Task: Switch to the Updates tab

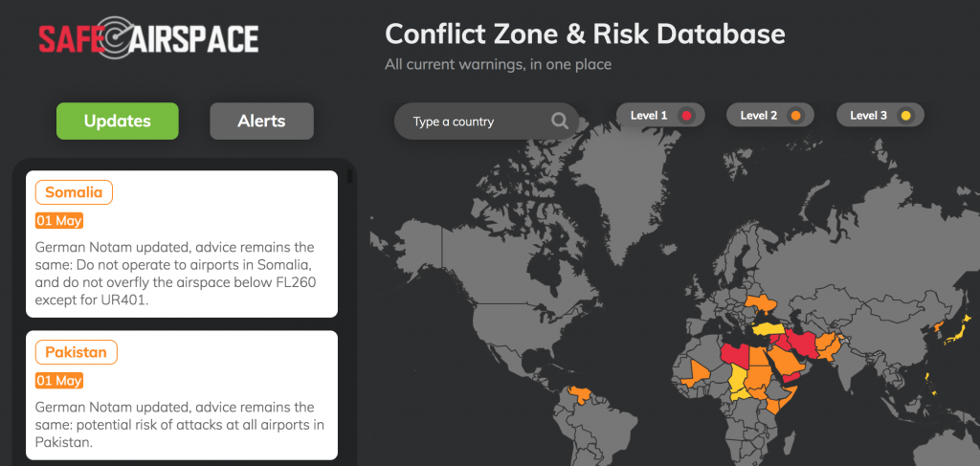Action: coord(117,122)
